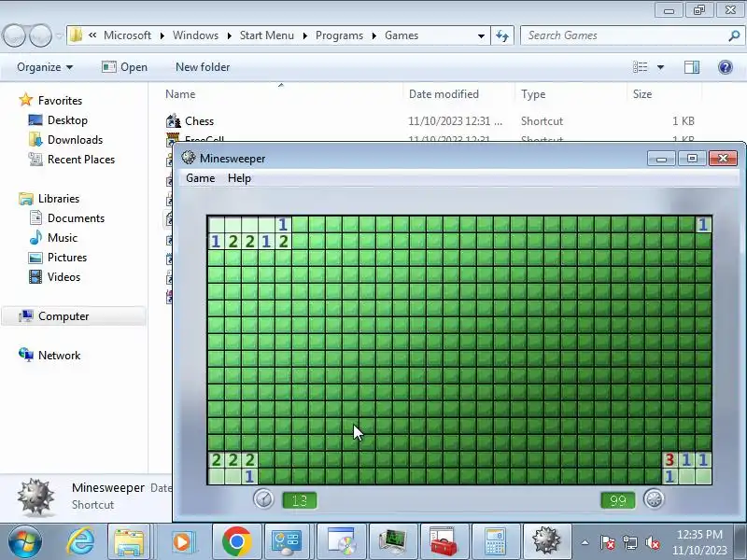Open the Organize dropdown menu
The width and height of the screenshot is (747, 560).
pos(45,67)
